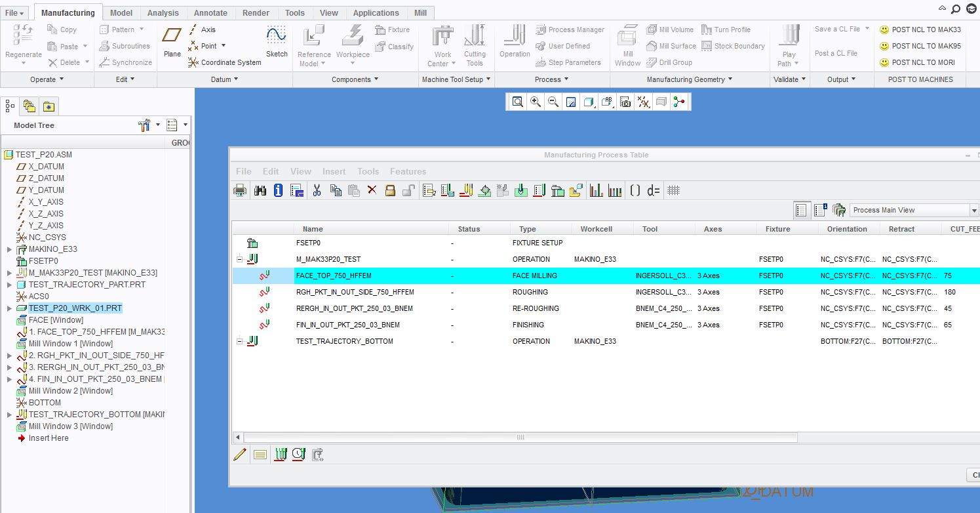The height and width of the screenshot is (513, 980).
Task: Click Model Tree settings hammer icon
Action: [x=145, y=125]
